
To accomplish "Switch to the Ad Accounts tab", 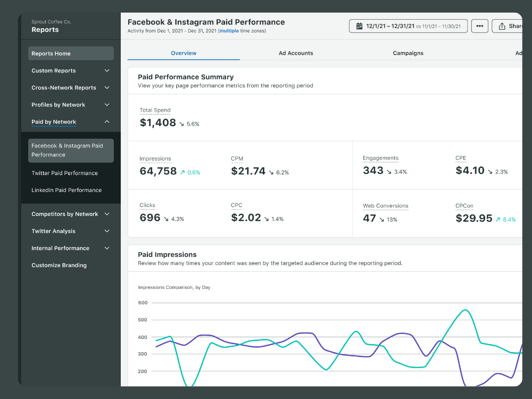I will click(x=296, y=53).
